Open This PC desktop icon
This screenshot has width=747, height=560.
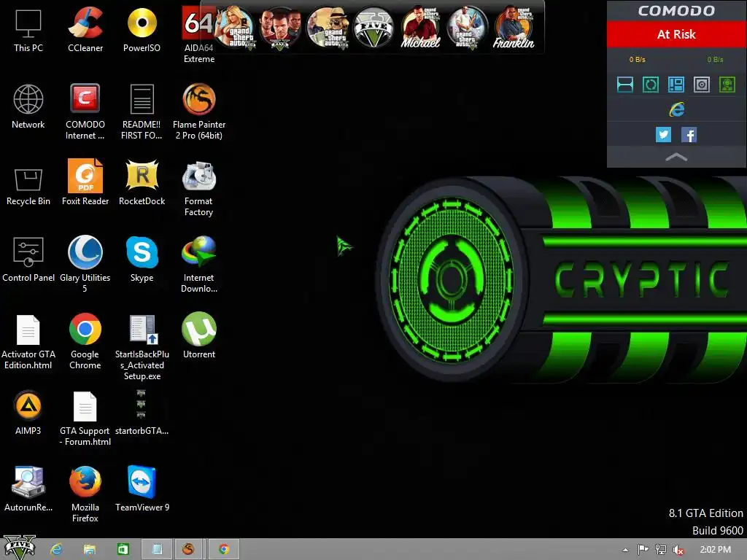click(x=28, y=31)
